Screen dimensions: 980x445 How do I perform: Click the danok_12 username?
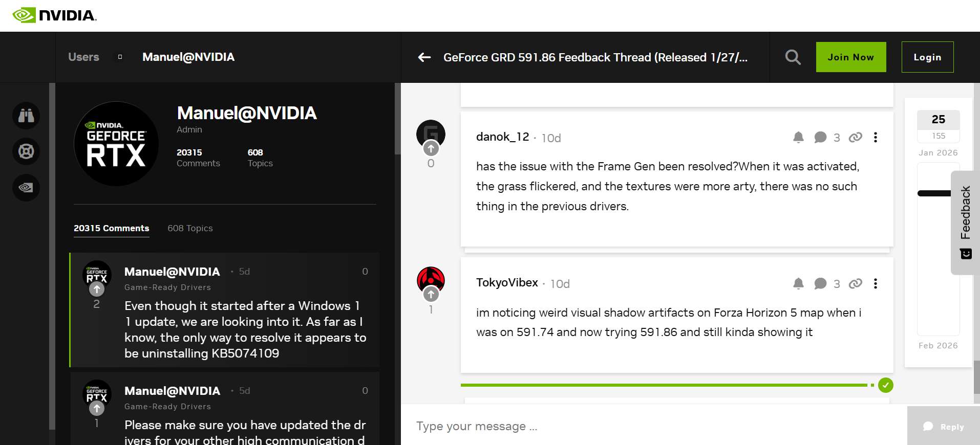(502, 137)
